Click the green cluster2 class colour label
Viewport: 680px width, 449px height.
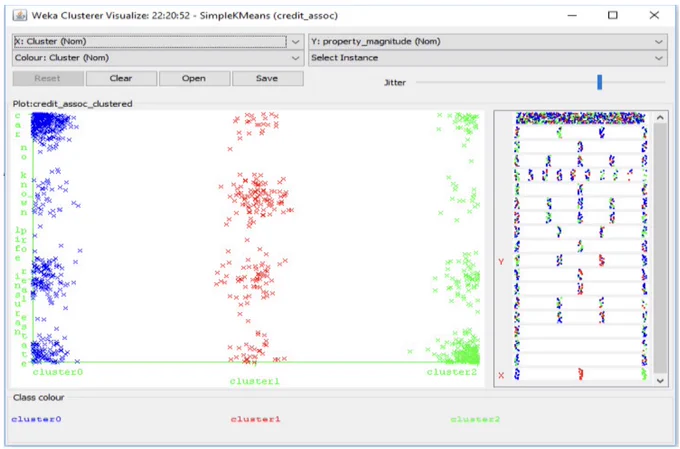coord(475,419)
